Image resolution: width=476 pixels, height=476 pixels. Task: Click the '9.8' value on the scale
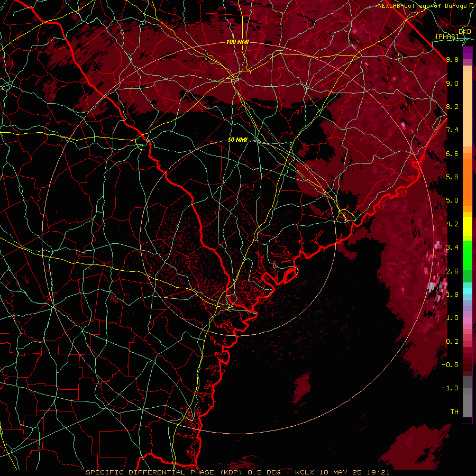click(452, 59)
